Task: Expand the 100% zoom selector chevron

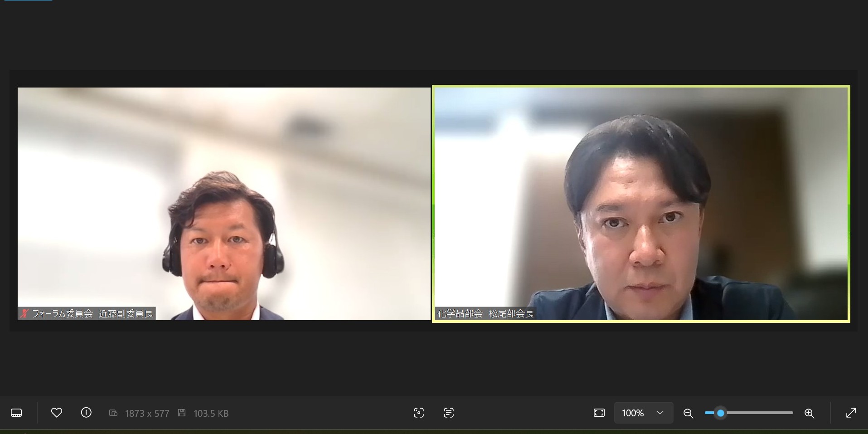Action: [x=659, y=413]
